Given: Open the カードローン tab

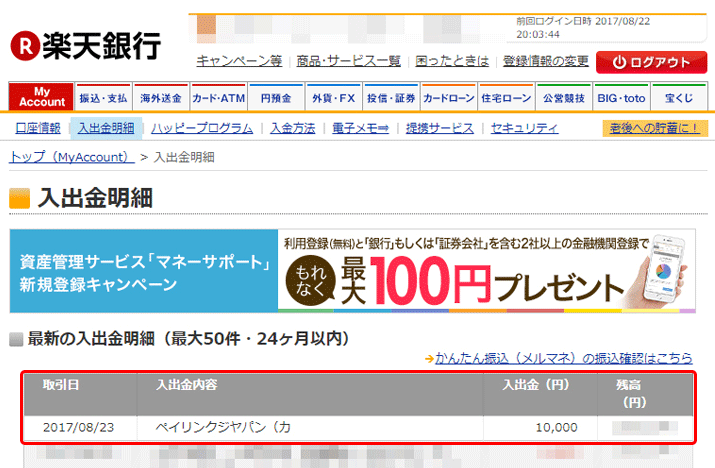Looking at the screenshot, I should [x=448, y=98].
